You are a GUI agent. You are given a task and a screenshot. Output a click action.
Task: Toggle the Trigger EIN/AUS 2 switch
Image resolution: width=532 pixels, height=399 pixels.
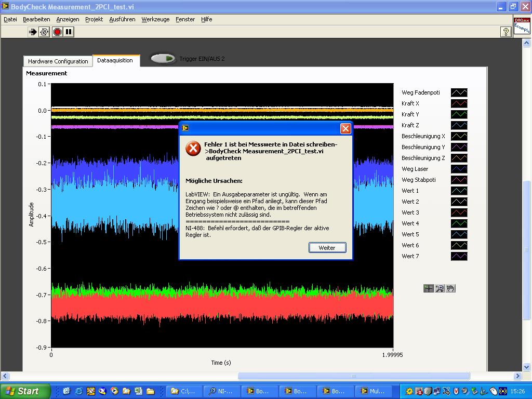pyautogui.click(x=163, y=59)
